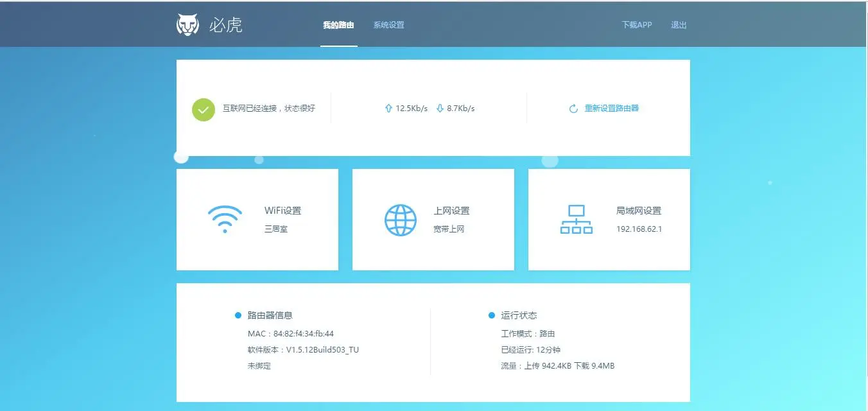Click the blue dot beside 运行状态
Viewport: 868px width, 411px height.
(x=492, y=315)
